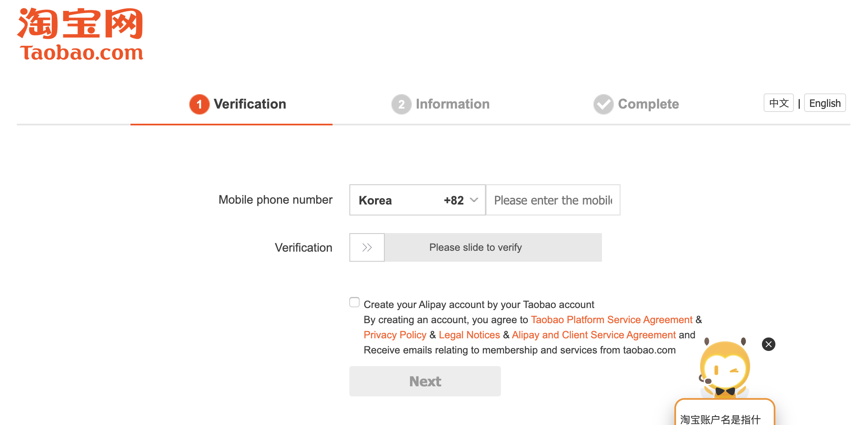Click the mobile phone number input field
The width and height of the screenshot is (868, 425).
tap(553, 200)
